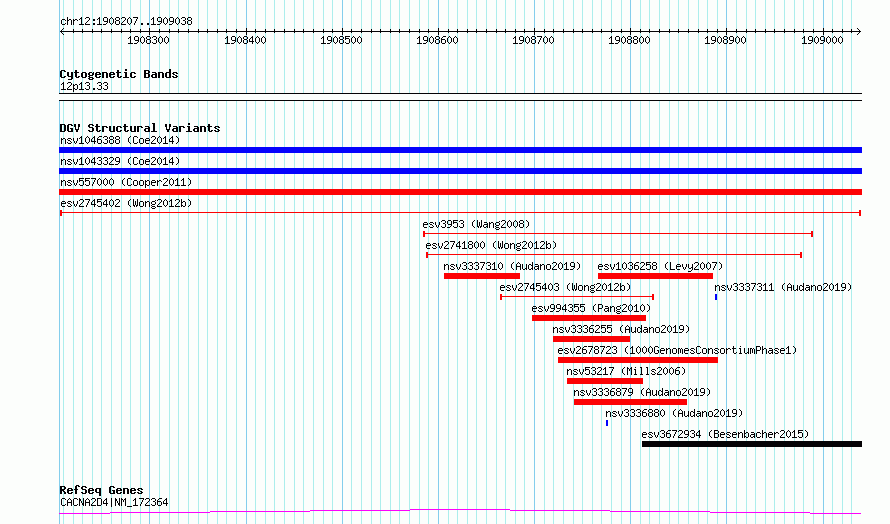Click nsv3336255 (Audano2019) label
The height and width of the screenshot is (524, 890).
tap(621, 329)
